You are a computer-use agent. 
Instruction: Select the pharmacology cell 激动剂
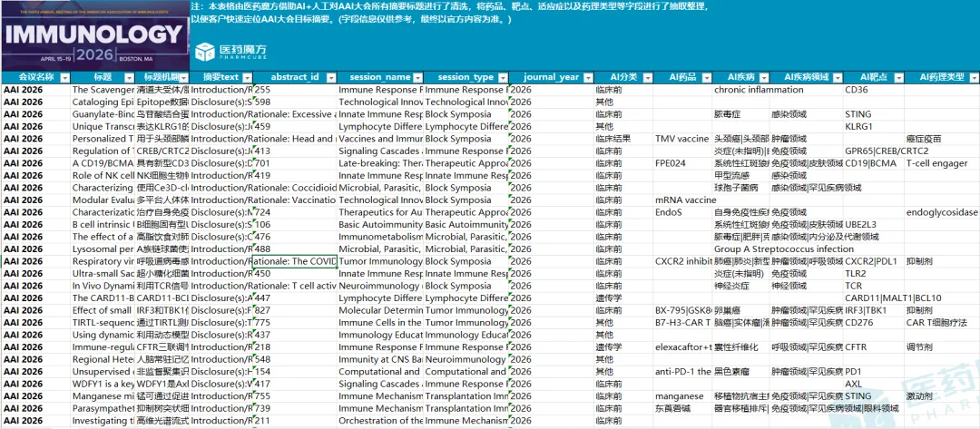[942, 396]
